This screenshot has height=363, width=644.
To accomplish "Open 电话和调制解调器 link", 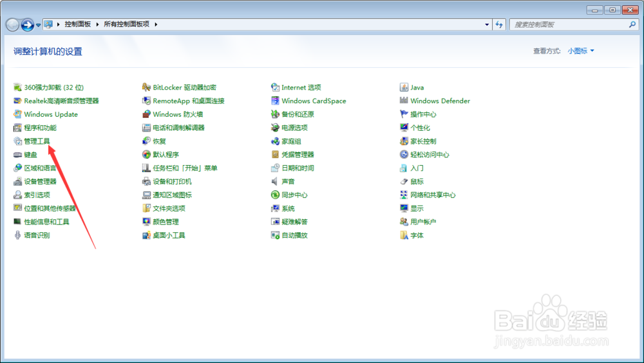I will click(178, 128).
